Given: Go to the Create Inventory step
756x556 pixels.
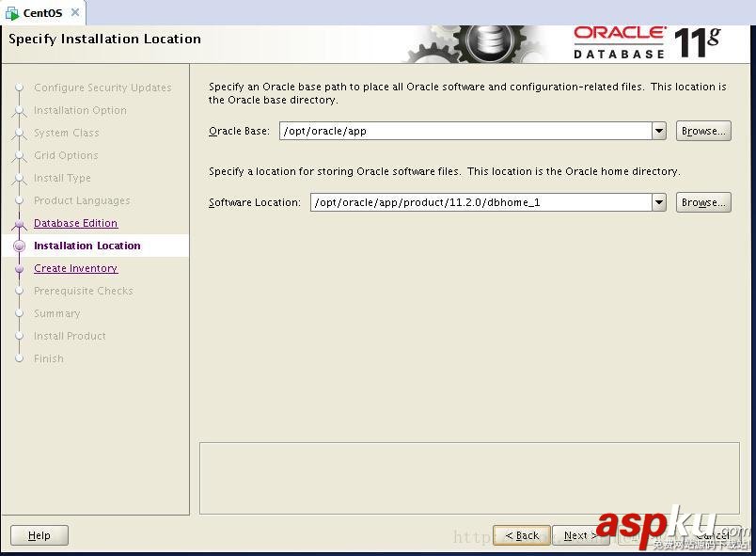Looking at the screenshot, I should pyautogui.click(x=76, y=268).
